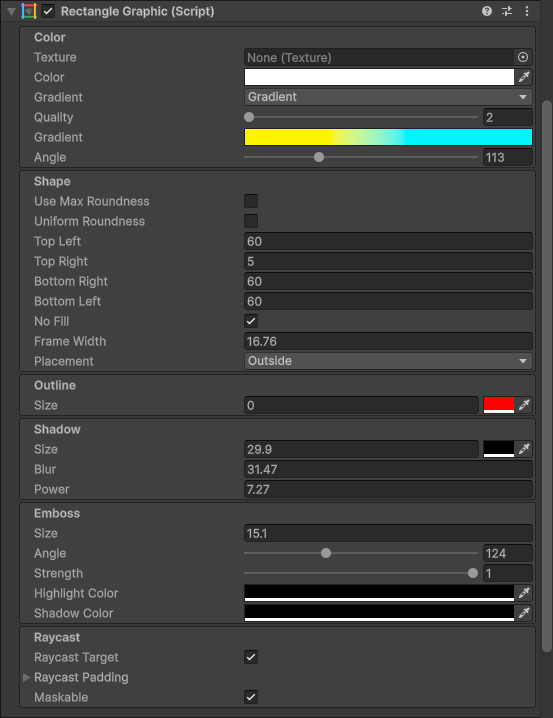Click the Outline color eyedropper
The height and width of the screenshot is (718, 553).
(x=524, y=405)
